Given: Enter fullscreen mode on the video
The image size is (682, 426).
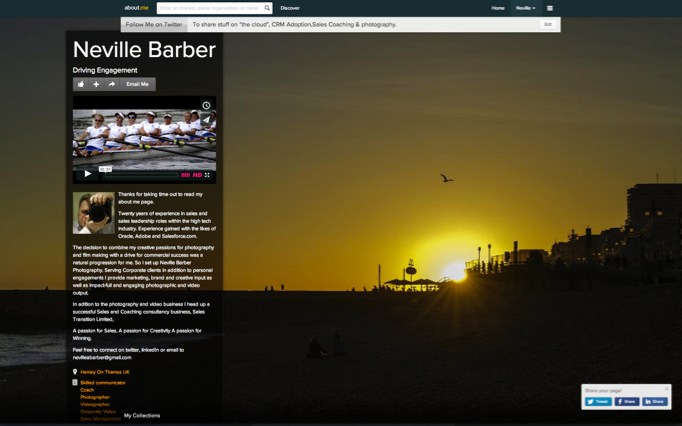Looking at the screenshot, I should coord(208,175).
